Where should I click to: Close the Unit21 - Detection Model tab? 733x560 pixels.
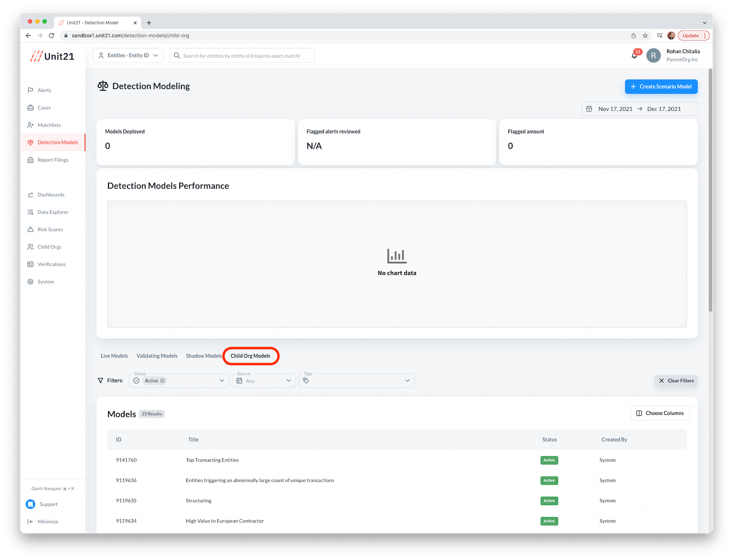135,22
